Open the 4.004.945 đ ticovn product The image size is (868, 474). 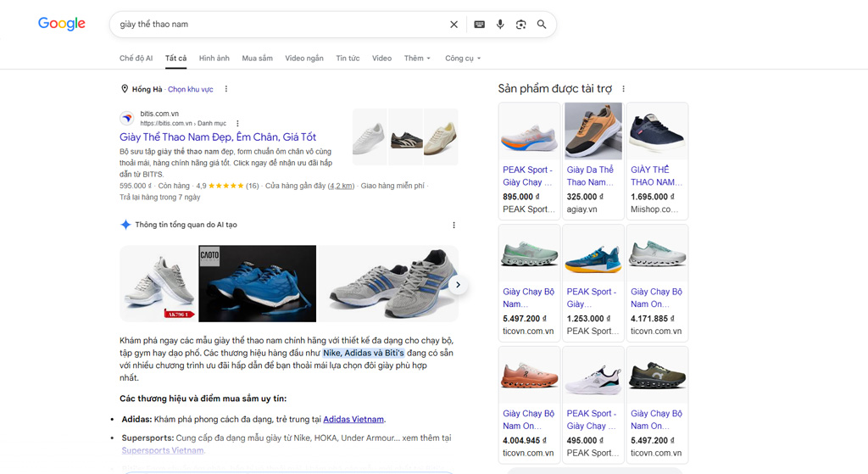pyautogui.click(x=529, y=404)
